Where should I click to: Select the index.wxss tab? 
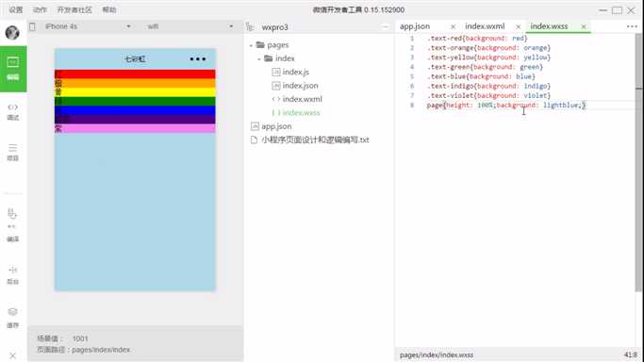click(549, 26)
